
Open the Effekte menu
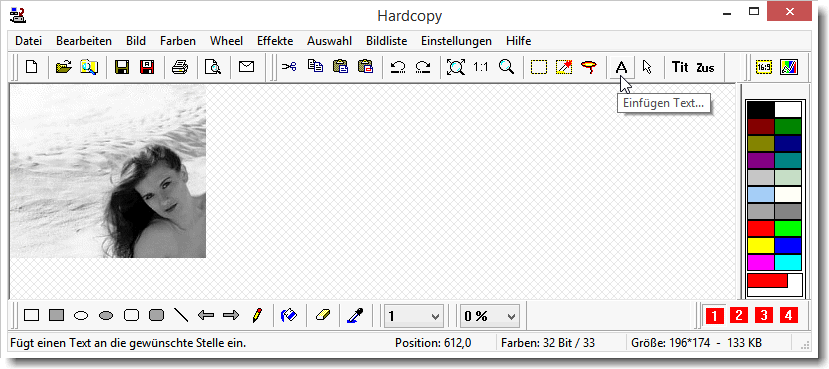pyautogui.click(x=275, y=41)
